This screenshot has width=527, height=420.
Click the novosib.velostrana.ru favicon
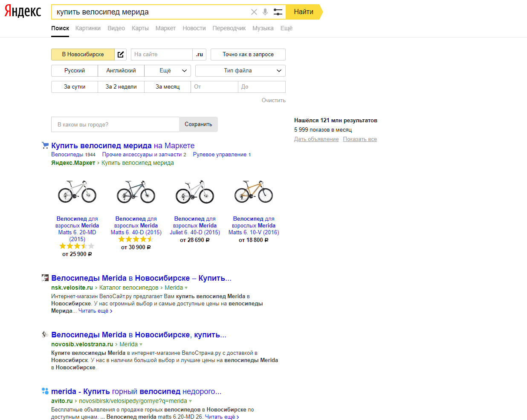click(x=45, y=334)
